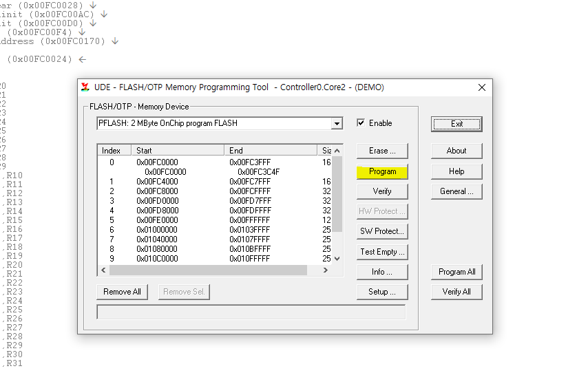Click register R31 in the background list
The image size is (588, 384).
tap(14, 363)
